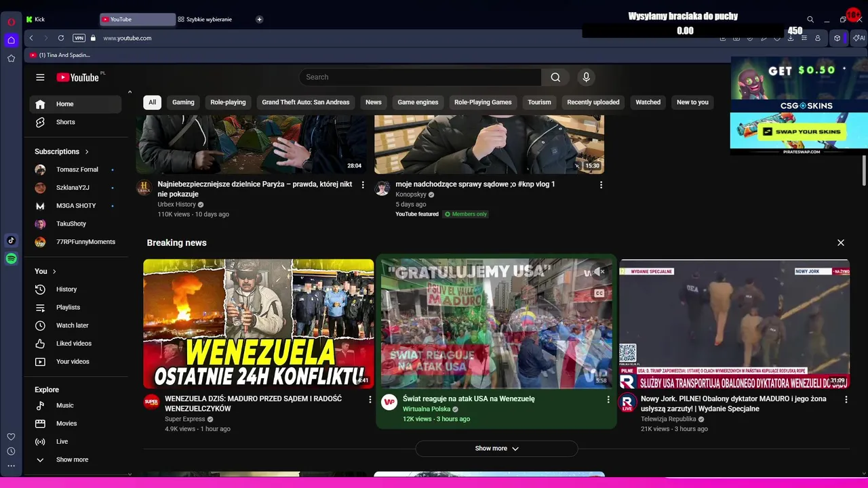This screenshot has height=488, width=868.
Task: Expand the Subscriptions section chevron
Action: (x=87, y=152)
